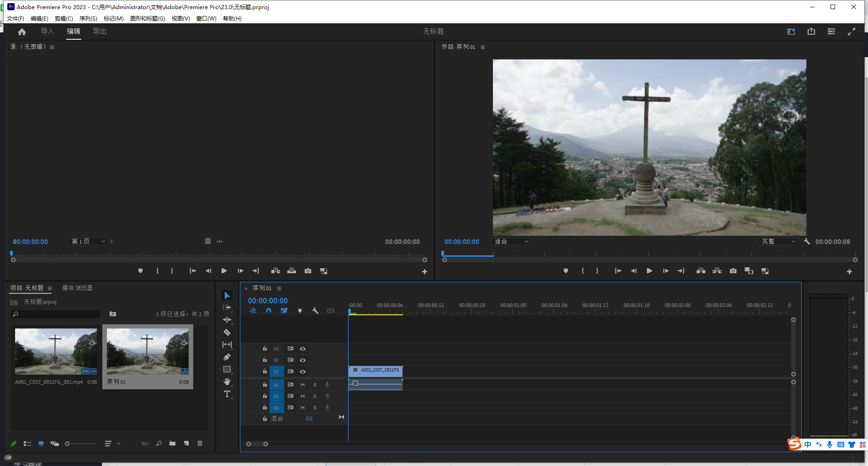This screenshot has height=466, width=868.
Task: Click the A001_C037_0921FG_001.mp4 thumbnail
Action: [x=56, y=351]
